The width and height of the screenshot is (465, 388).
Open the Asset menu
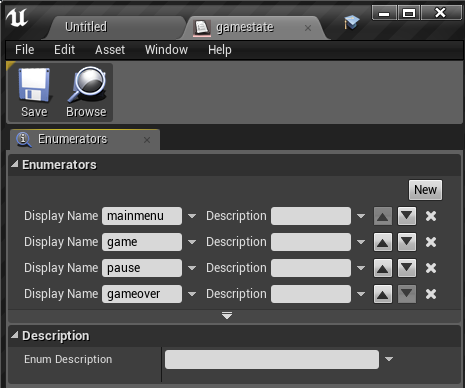point(110,50)
